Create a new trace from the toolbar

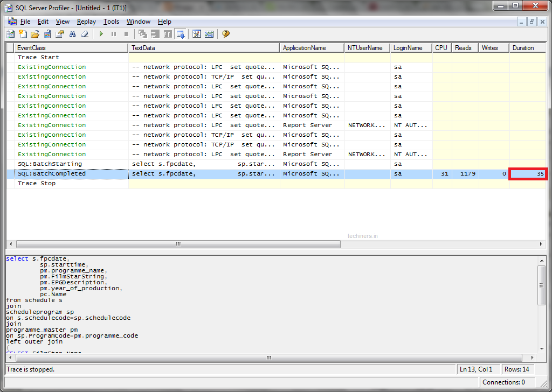23,33
